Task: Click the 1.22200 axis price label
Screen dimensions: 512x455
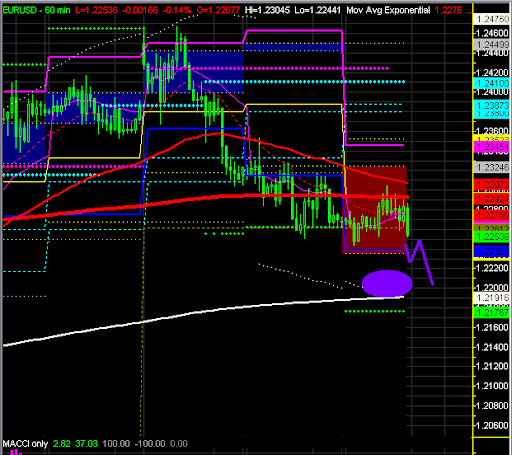Action: [492, 268]
